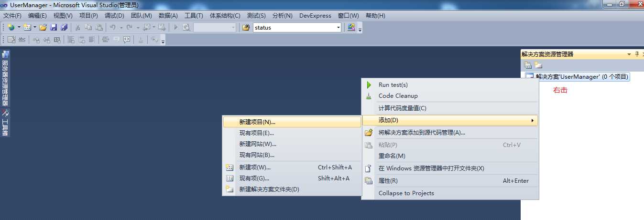The height and width of the screenshot is (220, 644).
Task: Expand the 添加(D) submenu entry
Action: [450, 120]
